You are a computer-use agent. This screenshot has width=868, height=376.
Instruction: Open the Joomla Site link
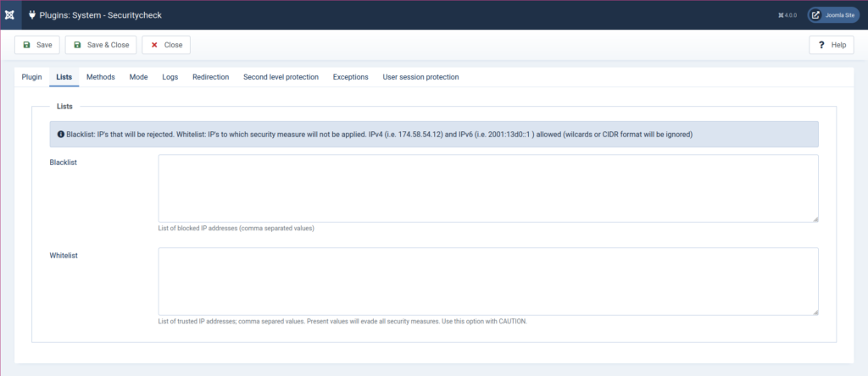[x=833, y=15]
